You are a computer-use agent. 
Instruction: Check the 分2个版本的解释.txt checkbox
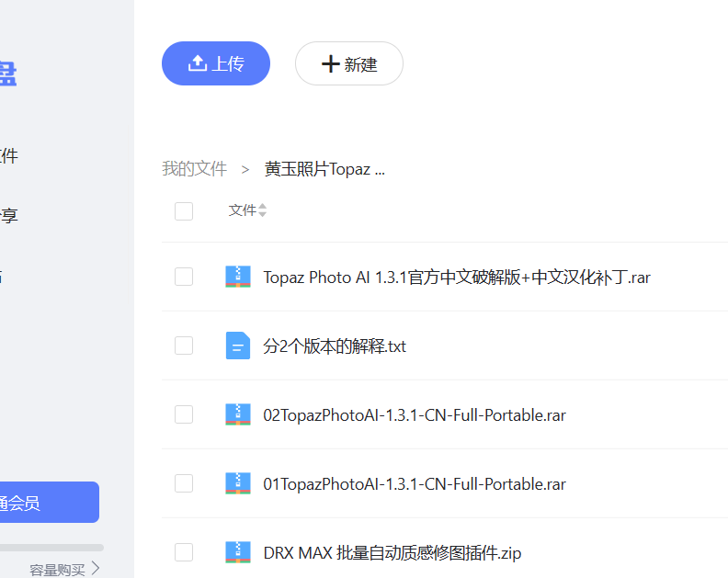pyautogui.click(x=184, y=346)
